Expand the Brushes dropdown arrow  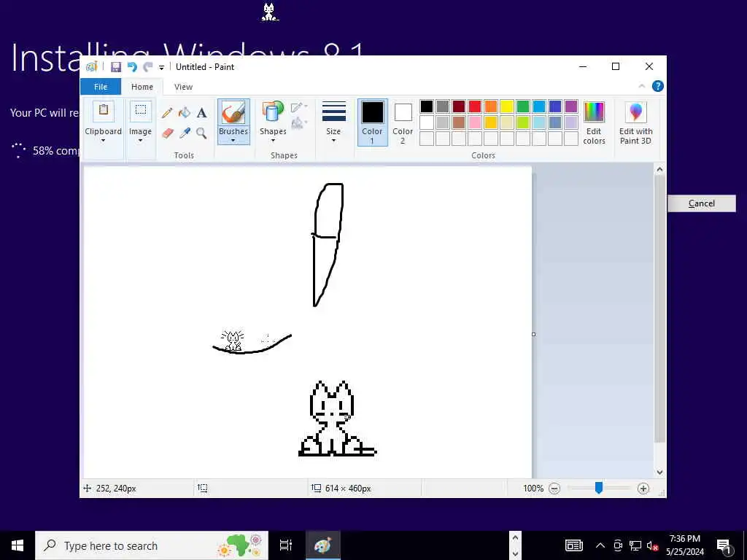click(233, 141)
